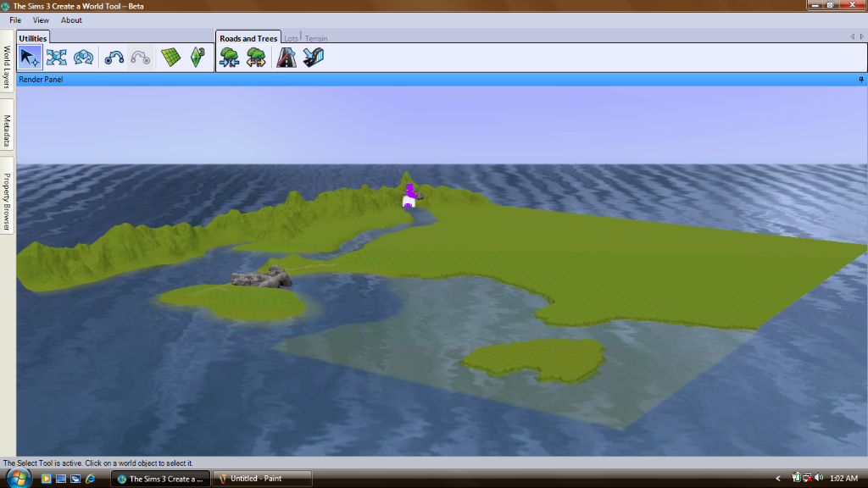
Task: Select the Move Tree tool with yellow arrows
Action: click(256, 58)
